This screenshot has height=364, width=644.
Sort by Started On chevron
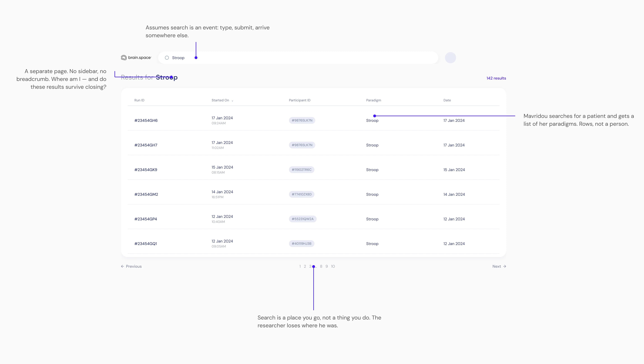pos(232,101)
